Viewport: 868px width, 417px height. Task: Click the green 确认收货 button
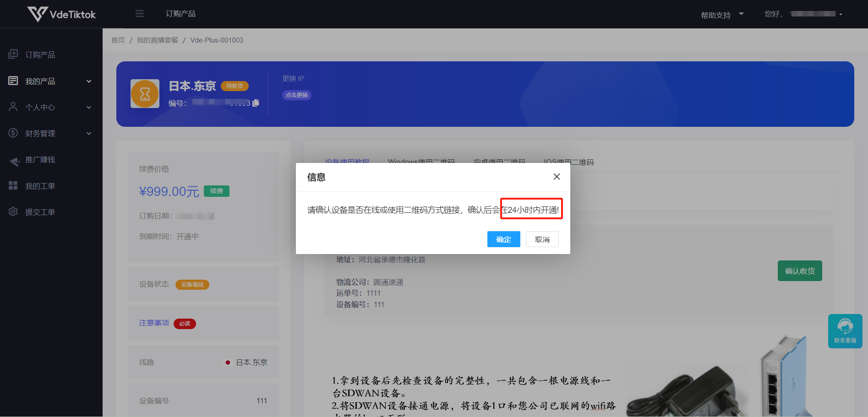tap(799, 271)
